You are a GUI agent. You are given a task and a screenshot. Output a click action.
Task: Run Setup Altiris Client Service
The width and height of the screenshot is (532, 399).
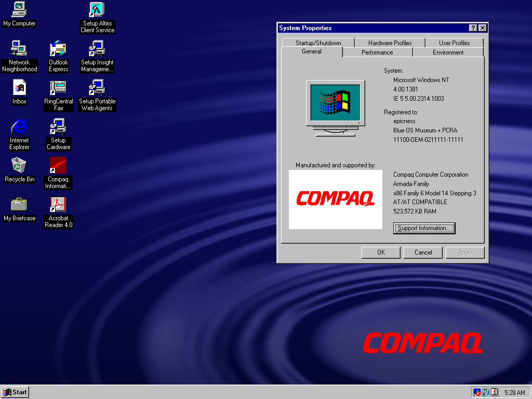(97, 8)
